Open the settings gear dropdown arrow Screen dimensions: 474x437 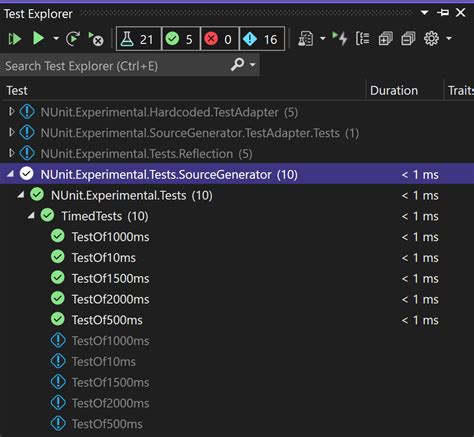[x=449, y=38]
